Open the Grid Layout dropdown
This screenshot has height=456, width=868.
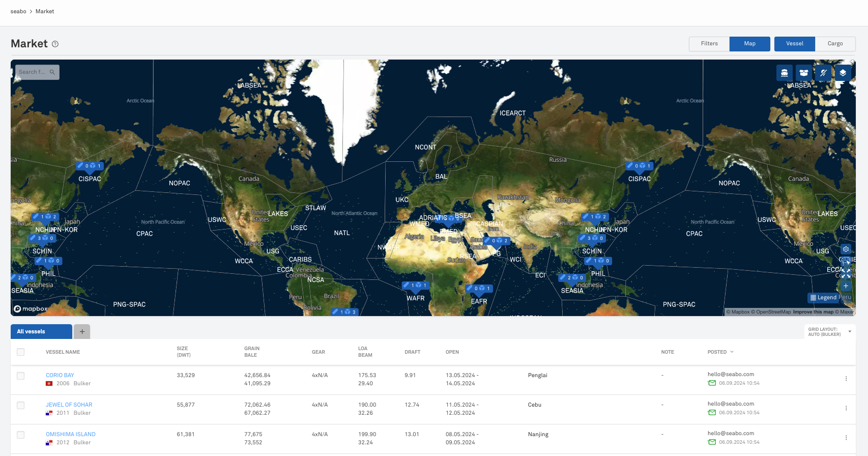[830, 332]
